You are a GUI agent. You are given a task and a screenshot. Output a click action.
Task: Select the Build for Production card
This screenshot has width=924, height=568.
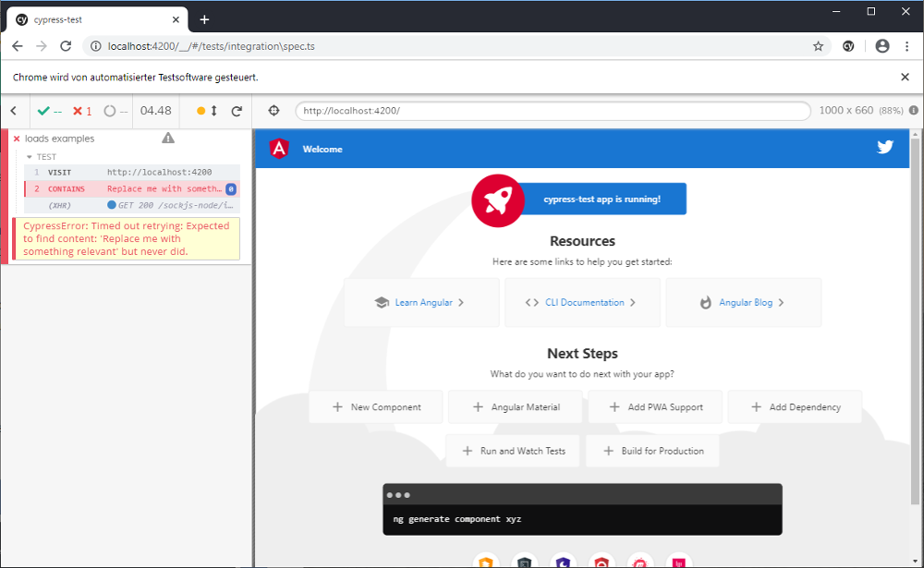pyautogui.click(x=652, y=451)
